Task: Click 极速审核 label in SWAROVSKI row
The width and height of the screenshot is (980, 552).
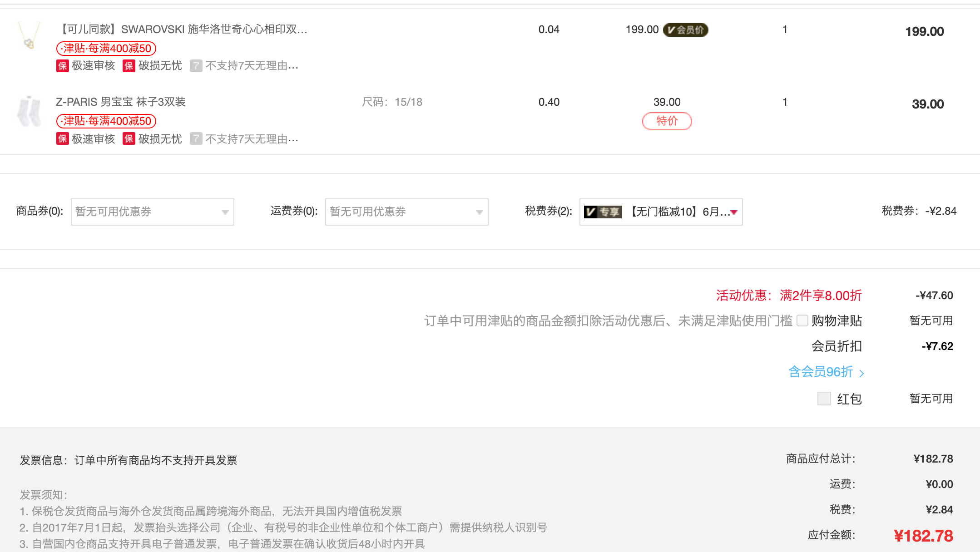Action: coord(94,66)
